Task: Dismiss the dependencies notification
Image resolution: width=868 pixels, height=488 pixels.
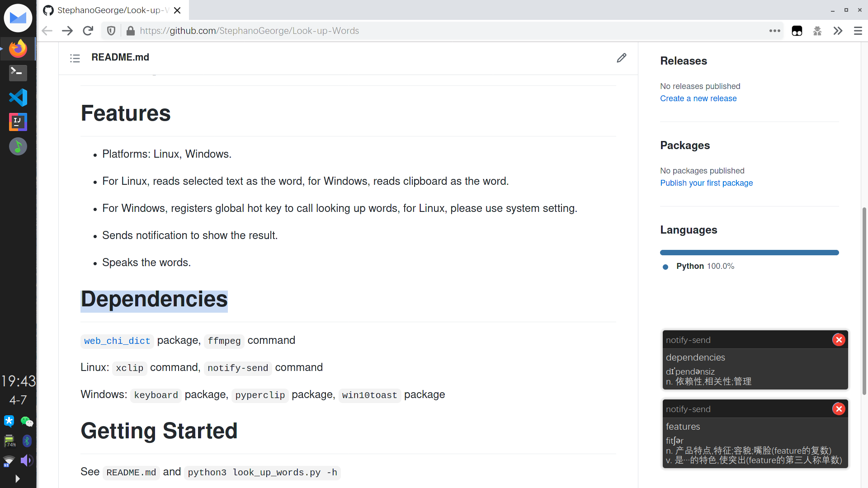Action: (839, 340)
